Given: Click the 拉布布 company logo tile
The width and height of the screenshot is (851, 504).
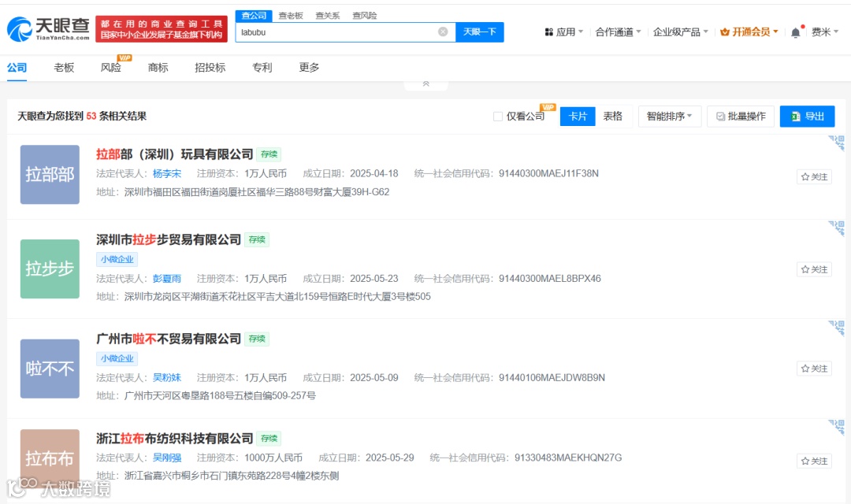Looking at the screenshot, I should 50,458.
